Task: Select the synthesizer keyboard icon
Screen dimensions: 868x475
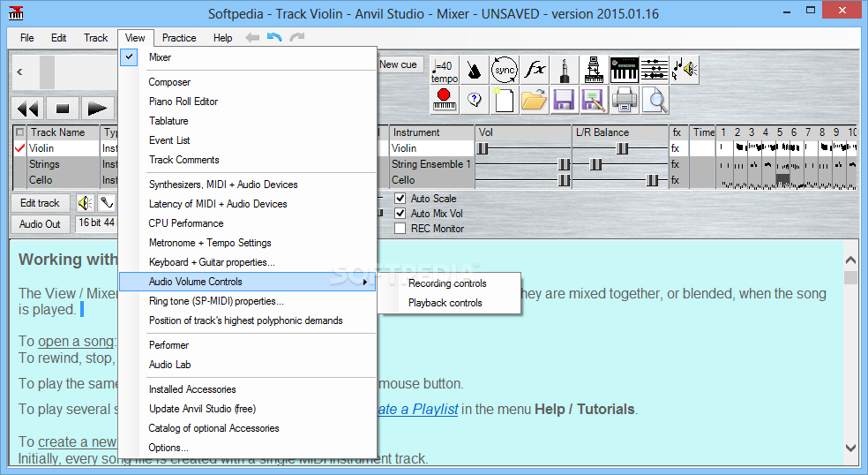Action: [x=625, y=70]
